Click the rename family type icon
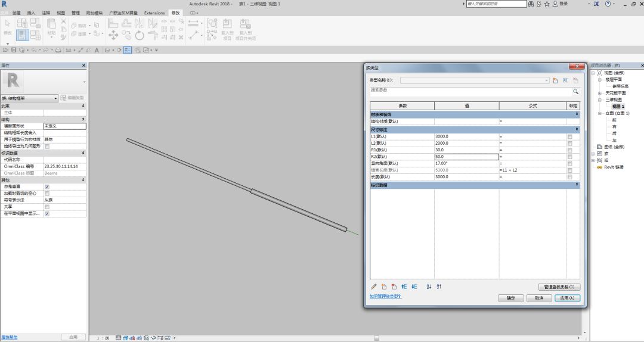The height and width of the screenshot is (342, 644). pos(565,80)
